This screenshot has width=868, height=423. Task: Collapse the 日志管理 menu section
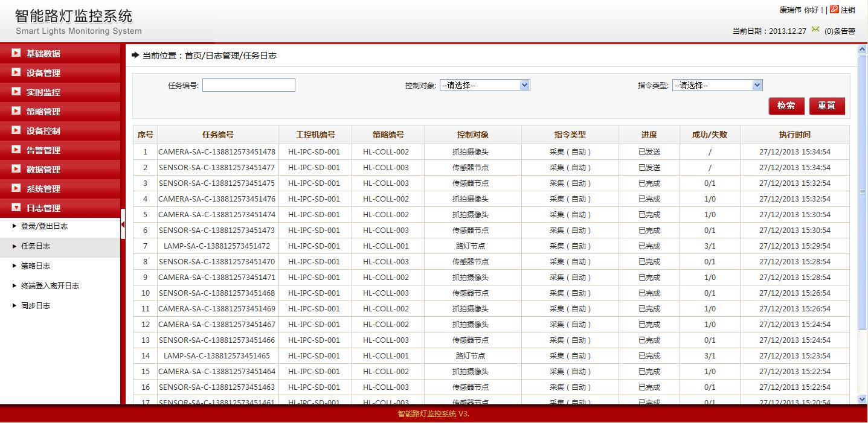(42, 208)
